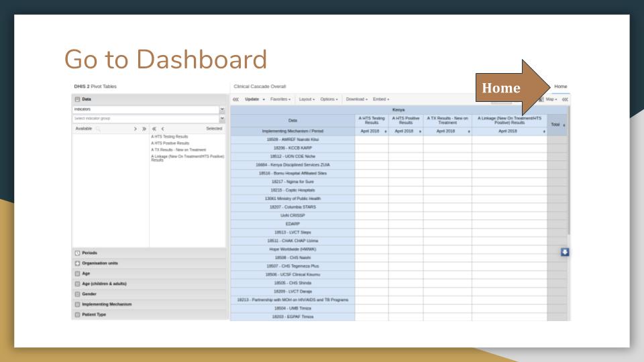Click row '18508 - CHS Naishi'
The height and width of the screenshot is (362, 644).
[293, 257]
